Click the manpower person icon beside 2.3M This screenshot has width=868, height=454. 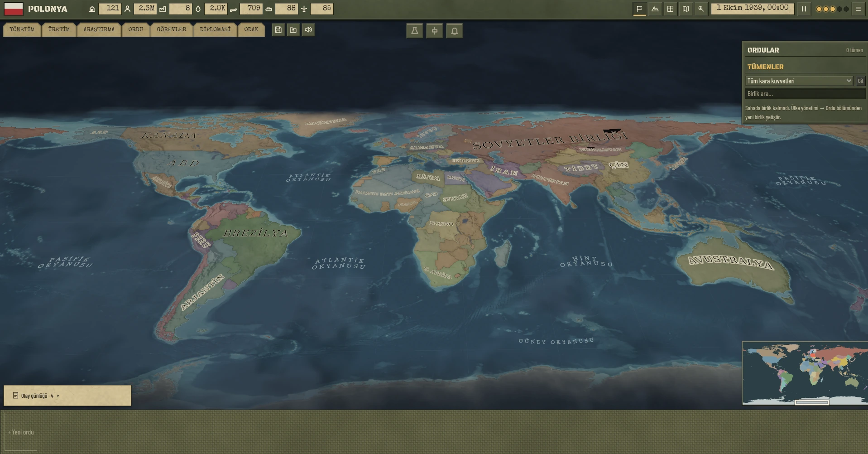127,9
